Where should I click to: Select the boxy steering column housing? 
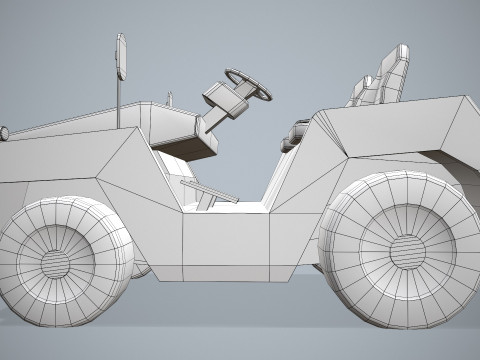225,100
